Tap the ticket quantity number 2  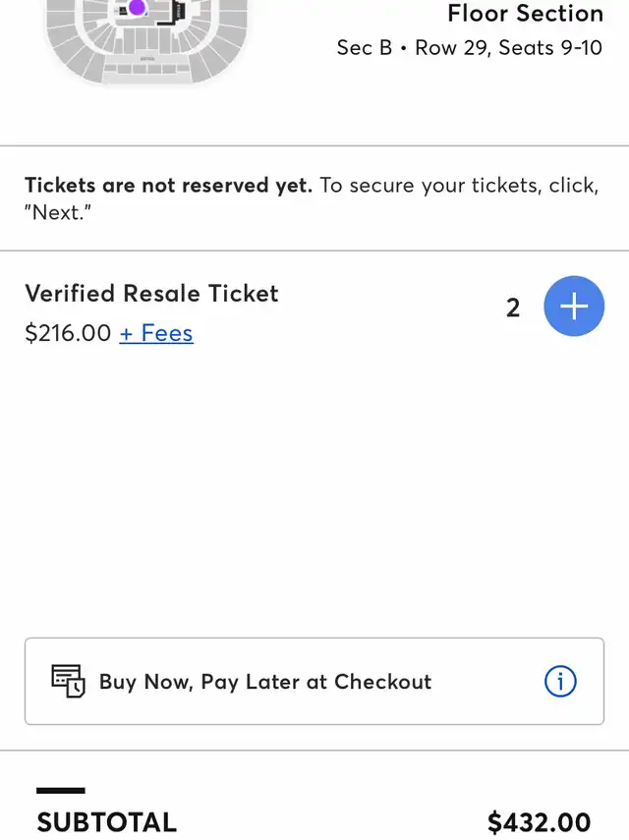513,308
